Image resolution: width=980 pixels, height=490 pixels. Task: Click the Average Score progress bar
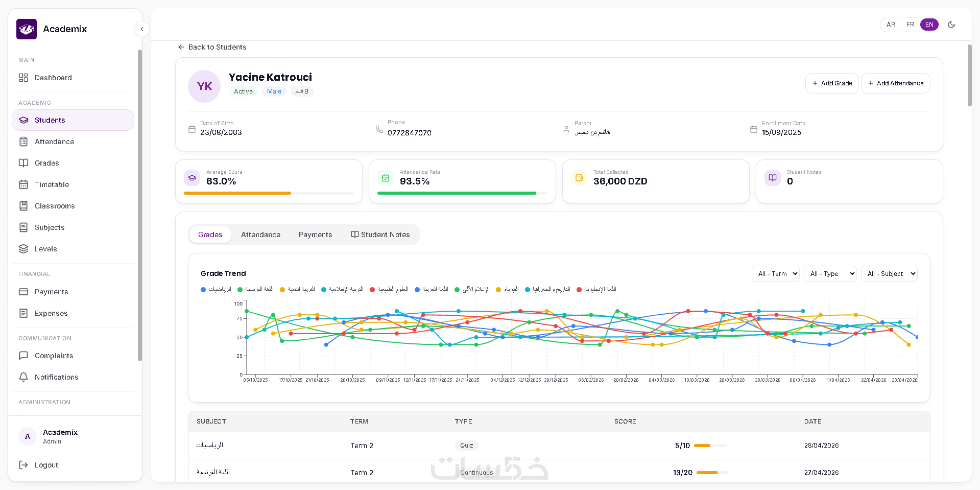click(269, 193)
